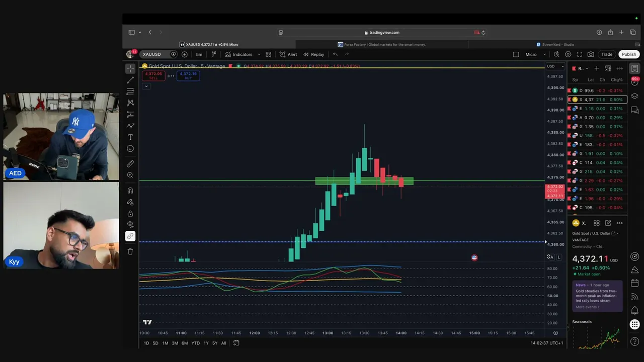Toggle the highlighted drawing sync link icon
Screen dimensions: 644x362
(x=130, y=236)
